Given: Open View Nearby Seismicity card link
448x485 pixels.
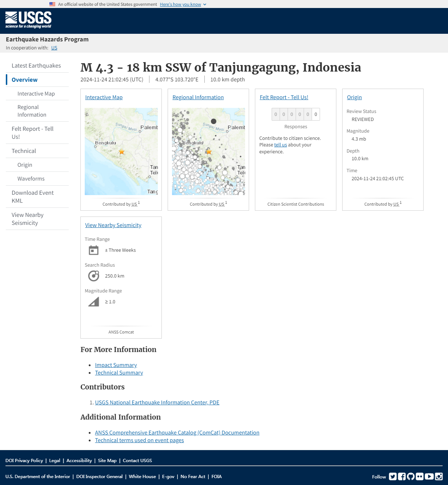Looking at the screenshot, I should (113, 225).
